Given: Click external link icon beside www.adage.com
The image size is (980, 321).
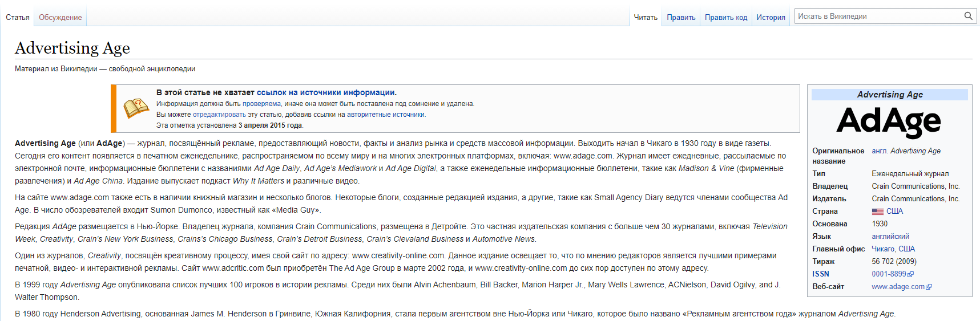Looking at the screenshot, I should (x=929, y=287).
